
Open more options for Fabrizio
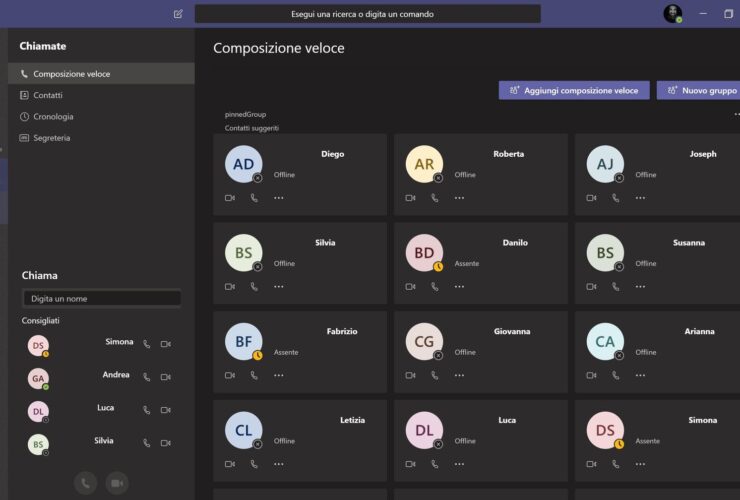click(x=279, y=375)
